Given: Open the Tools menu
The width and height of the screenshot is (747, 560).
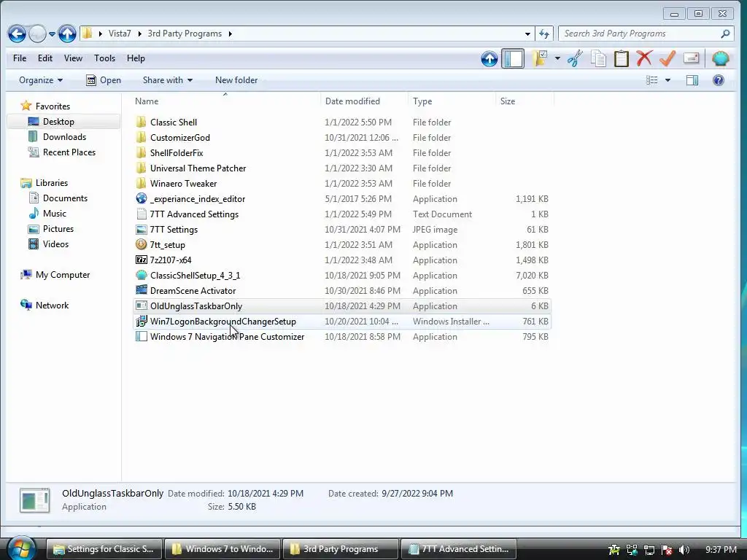Looking at the screenshot, I should (105, 58).
